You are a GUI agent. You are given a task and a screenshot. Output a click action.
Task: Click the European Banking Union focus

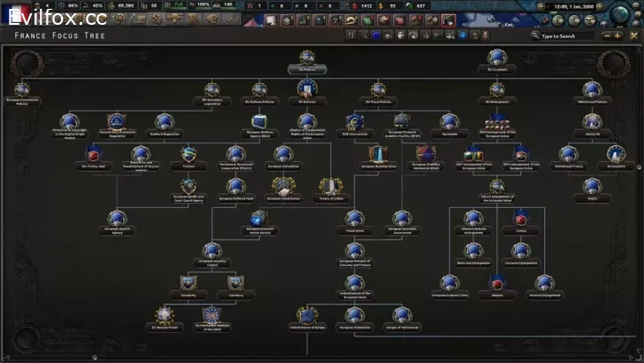379,154
